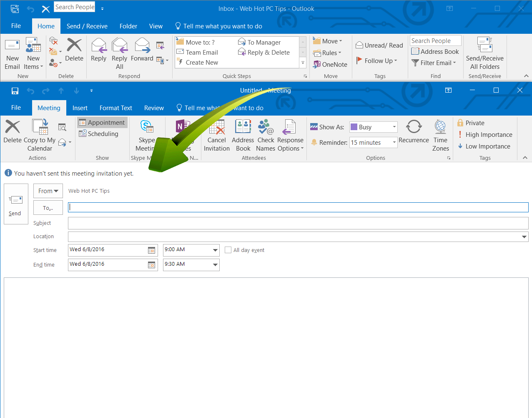Viewport: 532px width, 418px height.
Task: Click the Time Zones button
Action: click(440, 136)
